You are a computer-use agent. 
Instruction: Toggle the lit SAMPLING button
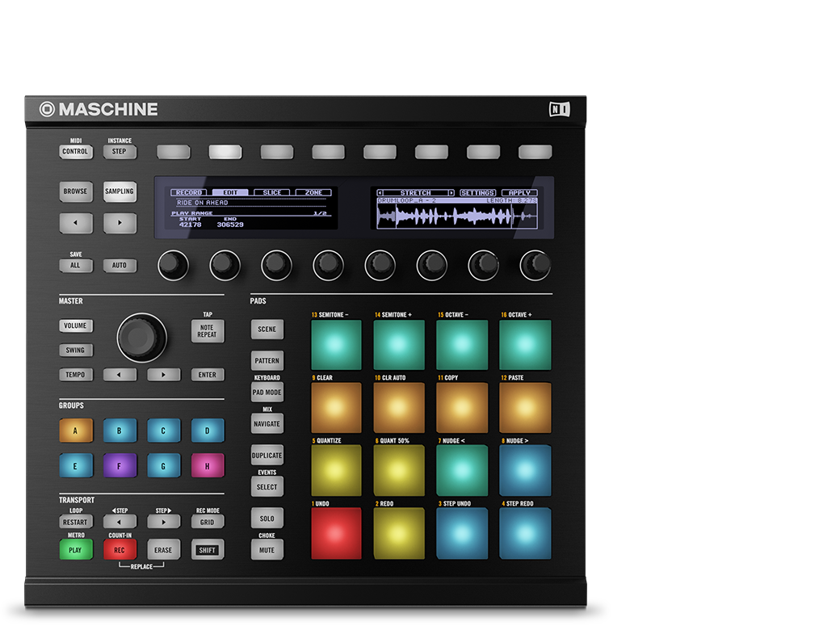[x=120, y=191]
